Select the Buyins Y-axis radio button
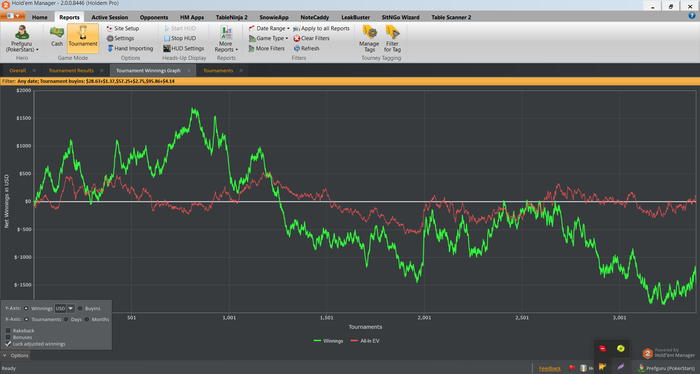 [x=80, y=308]
